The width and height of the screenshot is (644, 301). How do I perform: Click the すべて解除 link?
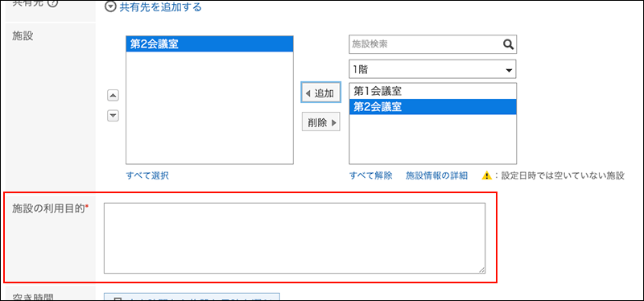[x=371, y=175]
